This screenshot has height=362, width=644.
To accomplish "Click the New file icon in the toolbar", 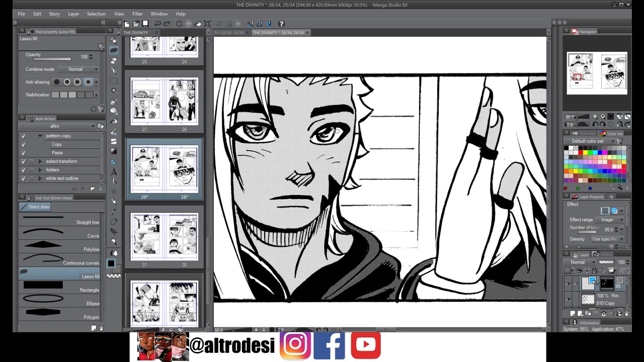I will [127, 24].
